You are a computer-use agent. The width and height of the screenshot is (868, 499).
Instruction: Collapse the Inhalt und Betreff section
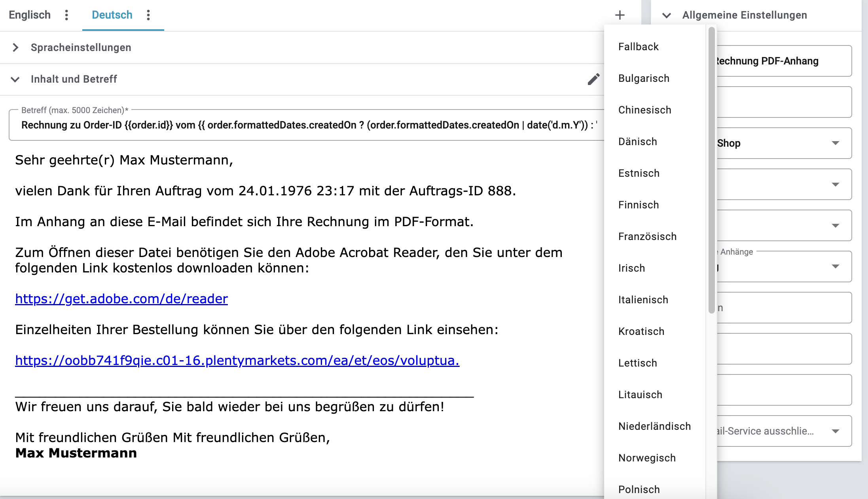point(15,79)
